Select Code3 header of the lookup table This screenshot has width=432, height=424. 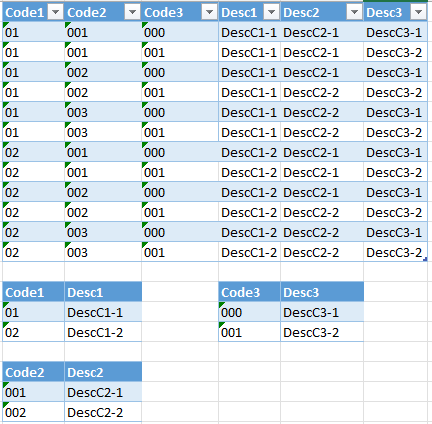point(249,292)
